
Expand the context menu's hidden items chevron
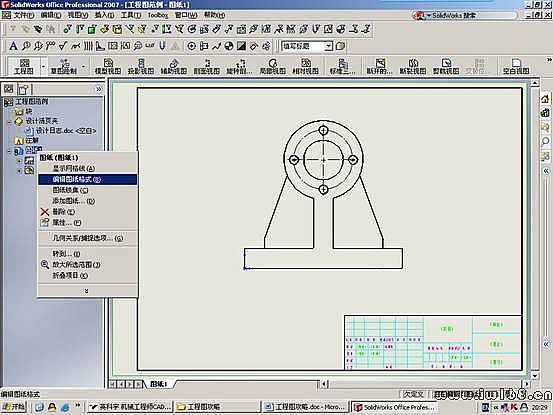tap(87, 291)
